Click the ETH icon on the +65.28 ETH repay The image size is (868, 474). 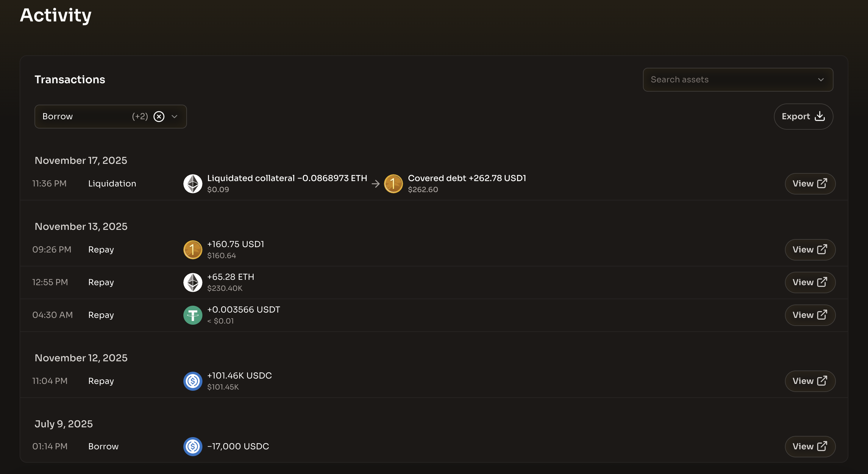193,282
